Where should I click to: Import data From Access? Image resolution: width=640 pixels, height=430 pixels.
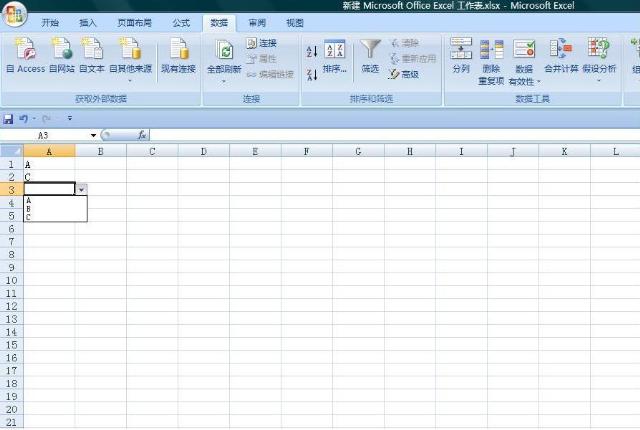coord(25,55)
